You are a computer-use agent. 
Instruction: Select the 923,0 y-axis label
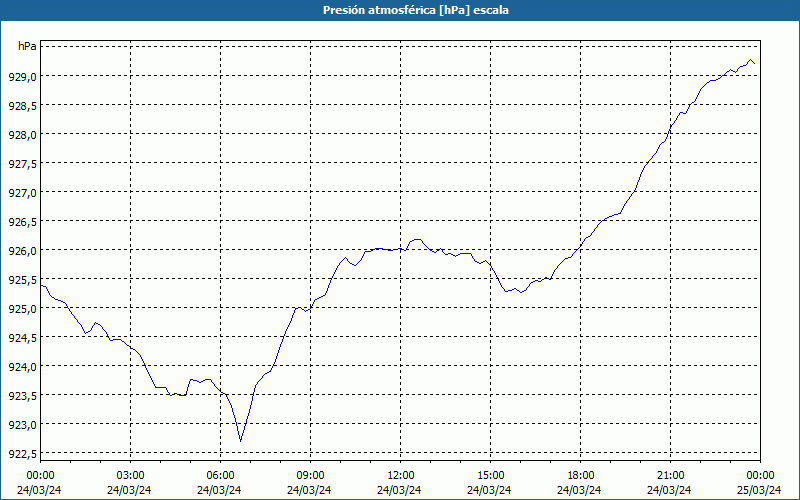22,424
